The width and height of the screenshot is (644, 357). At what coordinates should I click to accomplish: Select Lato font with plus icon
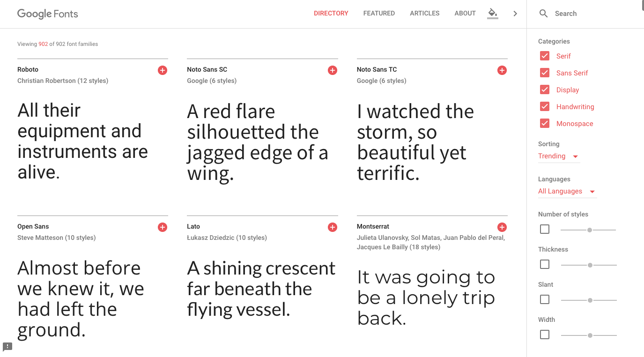pyautogui.click(x=333, y=227)
